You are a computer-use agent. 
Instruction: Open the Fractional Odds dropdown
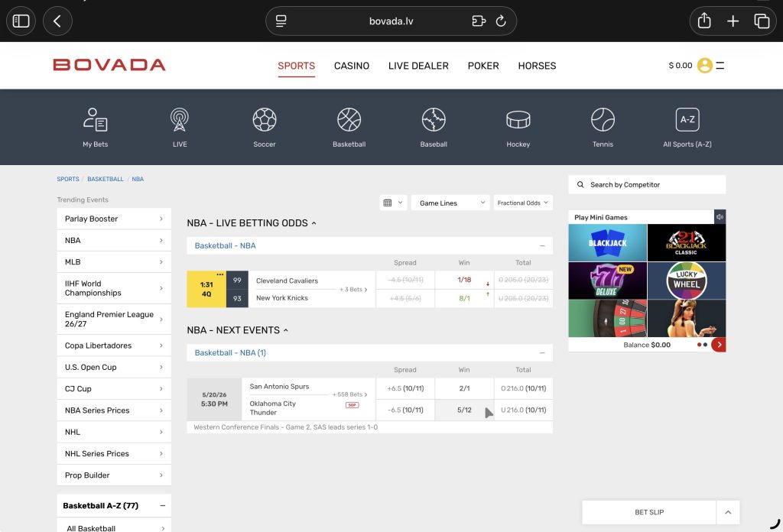tap(523, 203)
